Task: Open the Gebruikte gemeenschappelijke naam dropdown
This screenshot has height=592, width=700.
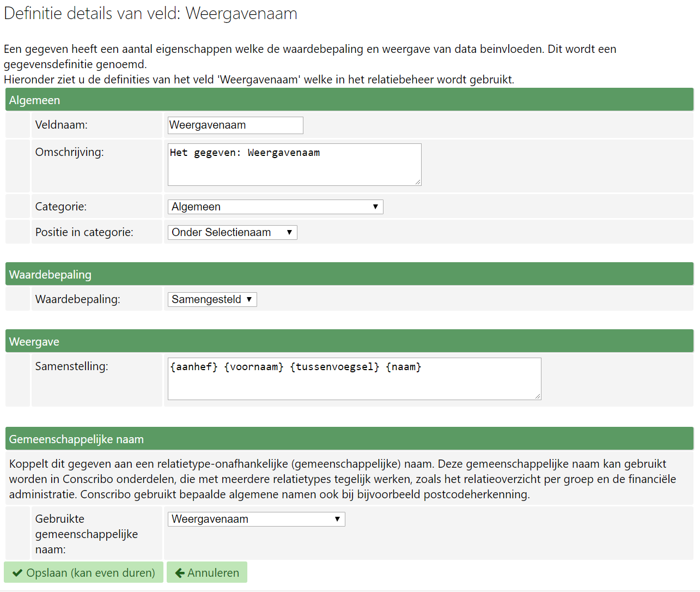Action: tap(256, 519)
